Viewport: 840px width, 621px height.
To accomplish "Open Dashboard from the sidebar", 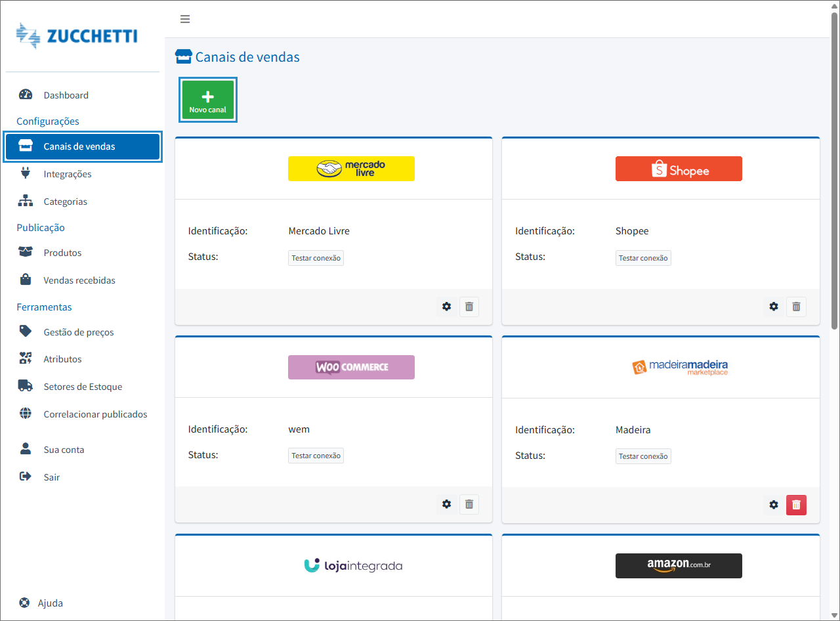I will click(x=66, y=95).
